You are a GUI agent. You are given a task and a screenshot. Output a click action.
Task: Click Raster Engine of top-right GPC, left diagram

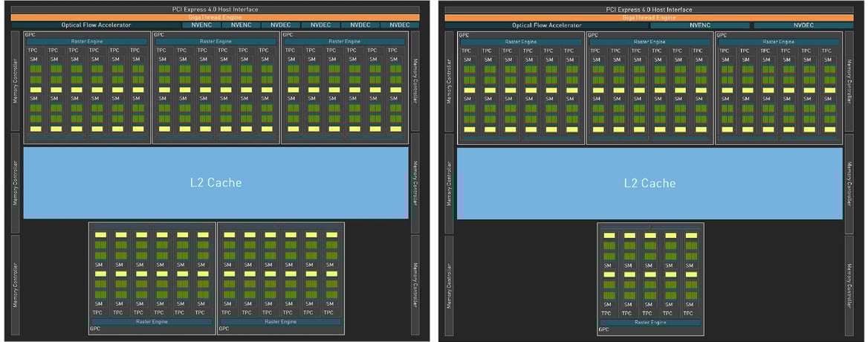(x=344, y=42)
